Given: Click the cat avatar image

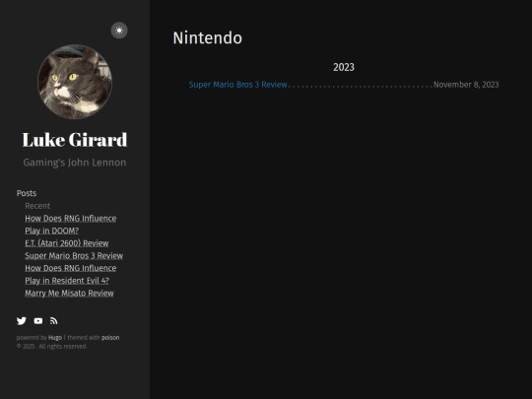Looking at the screenshot, I should point(75,82).
